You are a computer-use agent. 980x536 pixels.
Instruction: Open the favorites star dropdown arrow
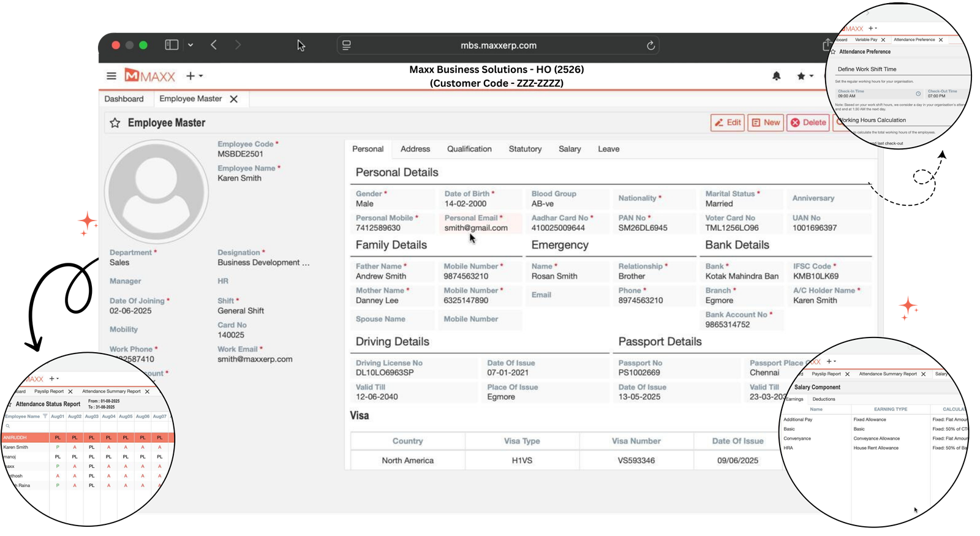click(812, 76)
